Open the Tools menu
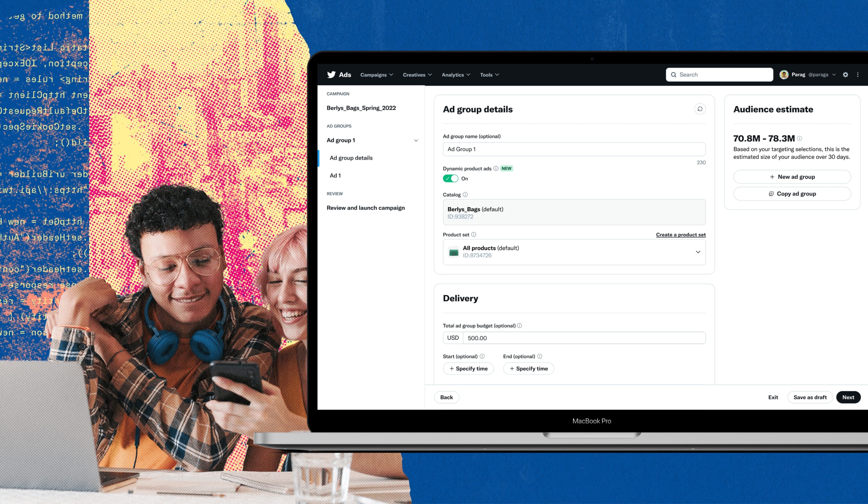 [489, 74]
